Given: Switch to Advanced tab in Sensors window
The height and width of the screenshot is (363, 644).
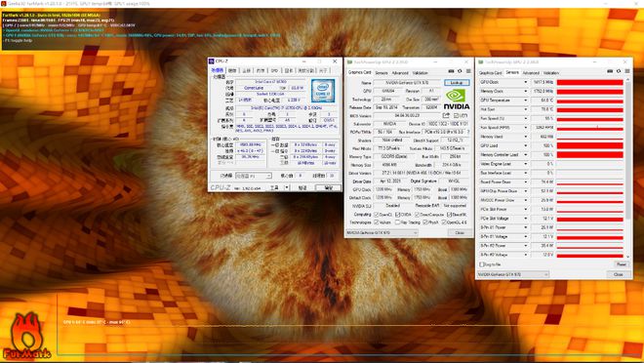Looking at the screenshot, I should tap(531, 72).
